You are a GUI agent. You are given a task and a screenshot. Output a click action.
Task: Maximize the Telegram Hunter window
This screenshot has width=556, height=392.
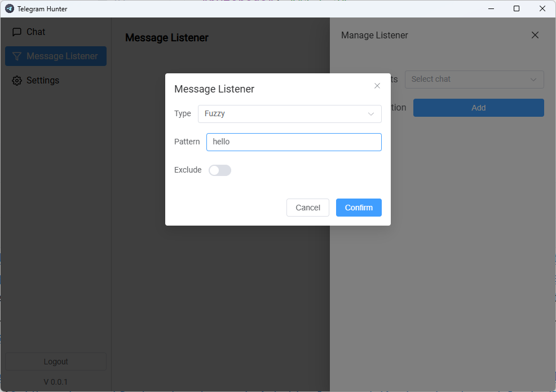tap(517, 8)
